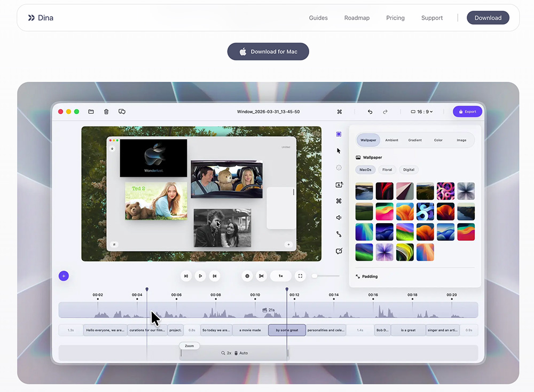Open the Roadmap link

point(357,18)
